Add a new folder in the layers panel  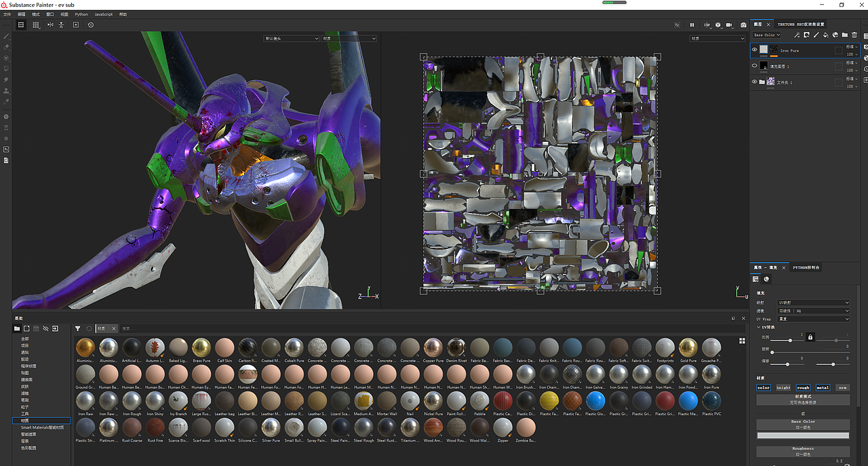pyautogui.click(x=844, y=35)
